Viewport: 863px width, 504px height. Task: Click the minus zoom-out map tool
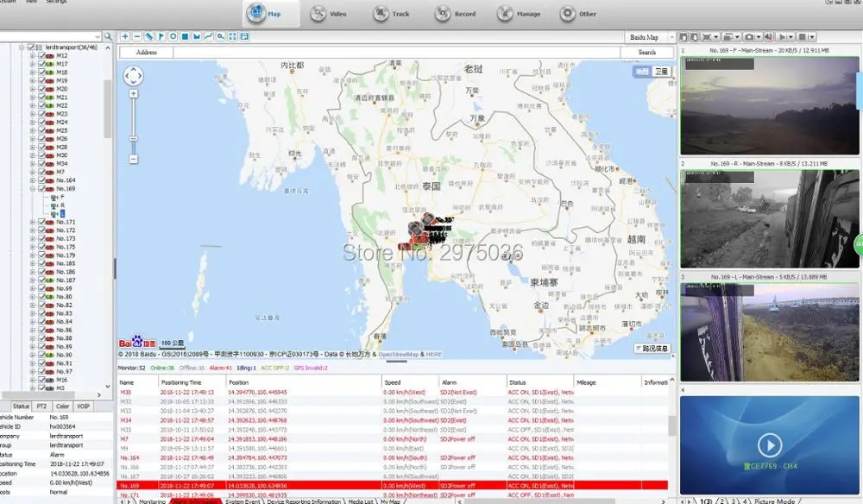tap(137, 36)
